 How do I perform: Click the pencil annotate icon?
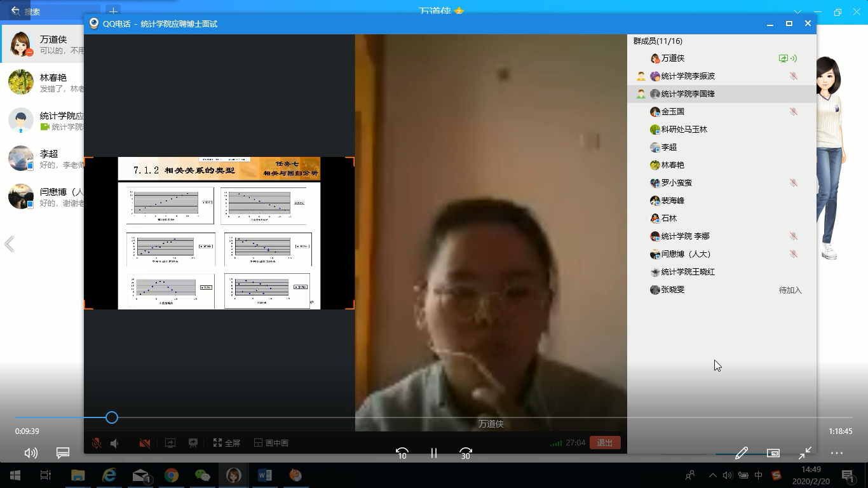pyautogui.click(x=741, y=453)
